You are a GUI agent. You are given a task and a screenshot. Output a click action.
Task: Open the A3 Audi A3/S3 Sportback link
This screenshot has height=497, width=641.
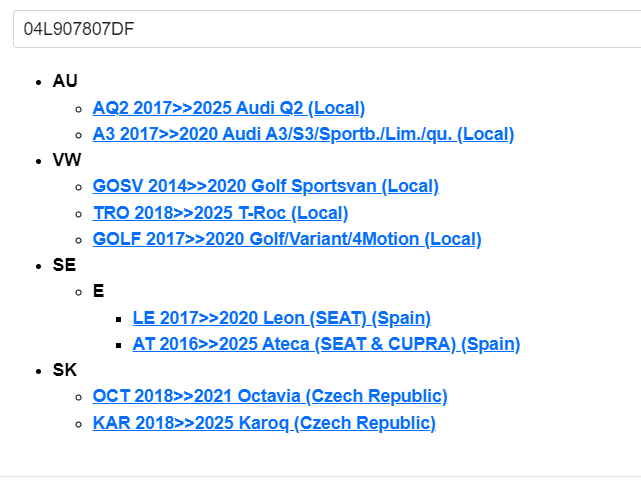point(303,134)
